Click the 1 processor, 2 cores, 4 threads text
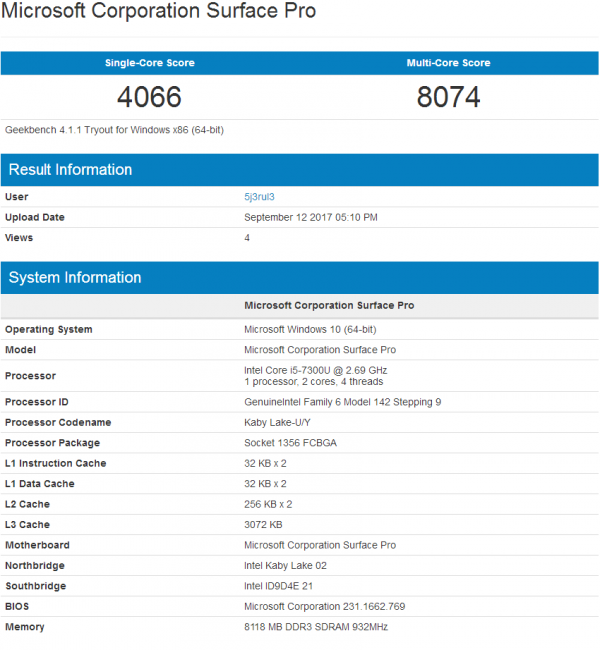 [x=313, y=382]
